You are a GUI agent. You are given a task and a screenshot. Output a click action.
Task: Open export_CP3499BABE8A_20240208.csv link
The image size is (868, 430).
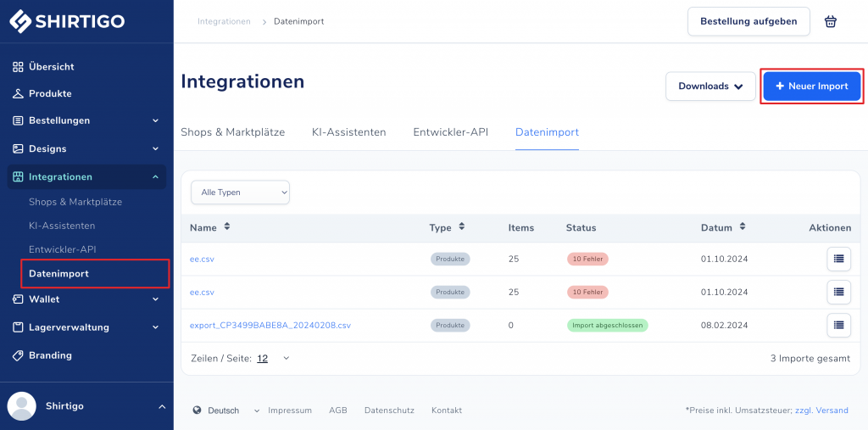tap(270, 326)
